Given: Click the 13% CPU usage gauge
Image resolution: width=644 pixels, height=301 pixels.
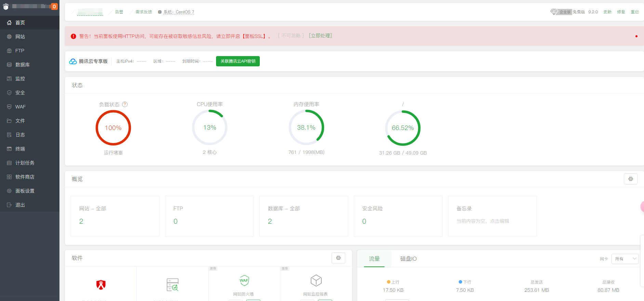Looking at the screenshot, I should (x=210, y=128).
